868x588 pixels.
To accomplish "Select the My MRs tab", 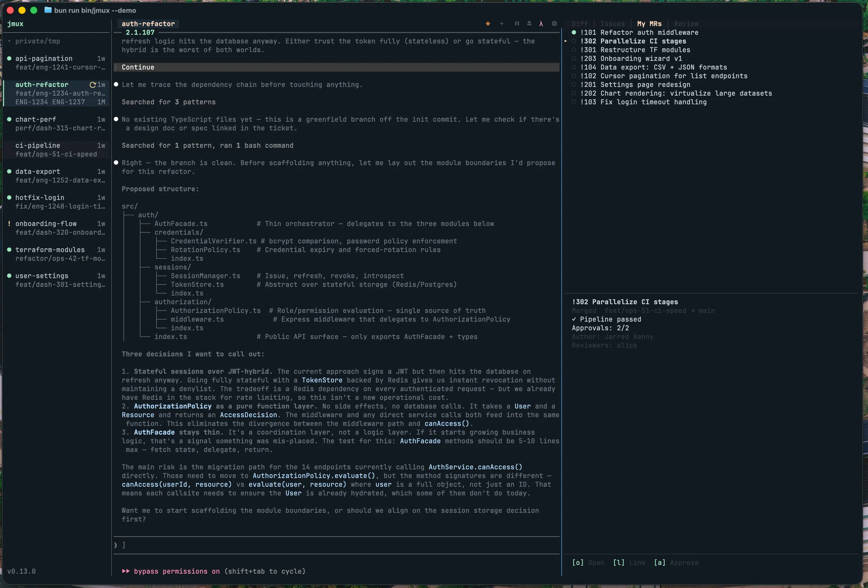I will point(649,24).
